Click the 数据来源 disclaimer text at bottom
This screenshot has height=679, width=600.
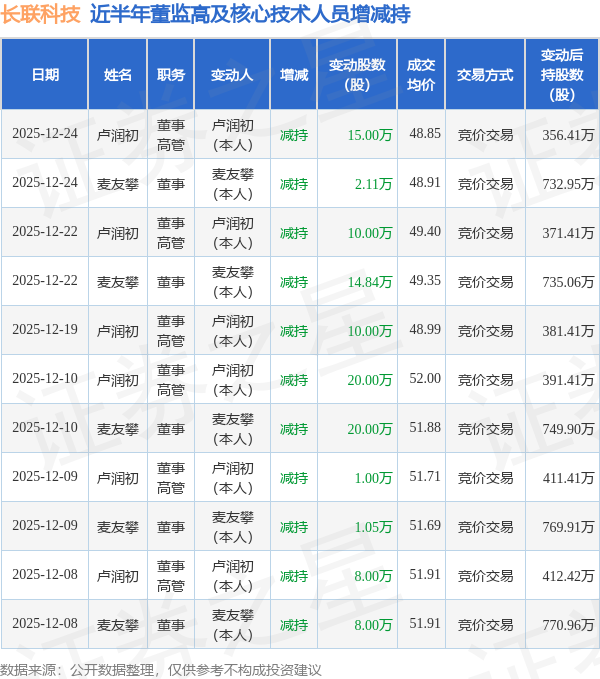161,670
